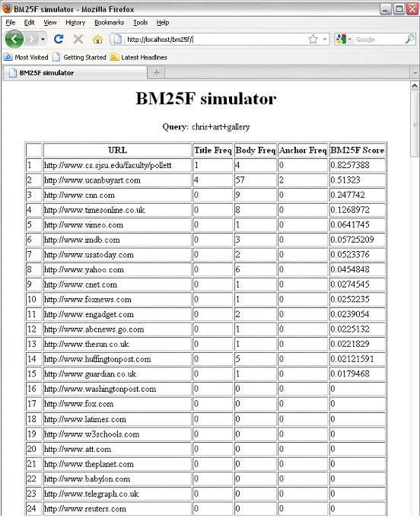Click the reuters.com URL cell
This screenshot has width=420, height=518.
(117, 509)
